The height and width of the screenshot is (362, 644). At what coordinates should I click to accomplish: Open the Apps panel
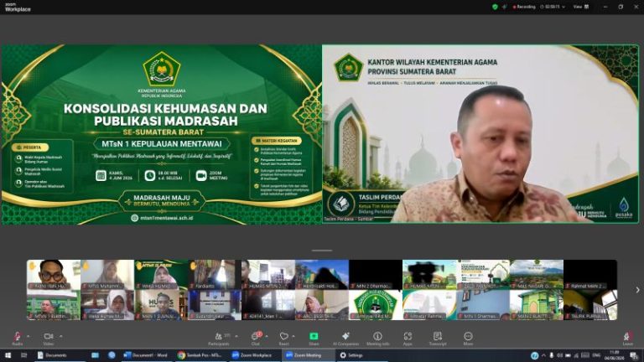click(408, 339)
